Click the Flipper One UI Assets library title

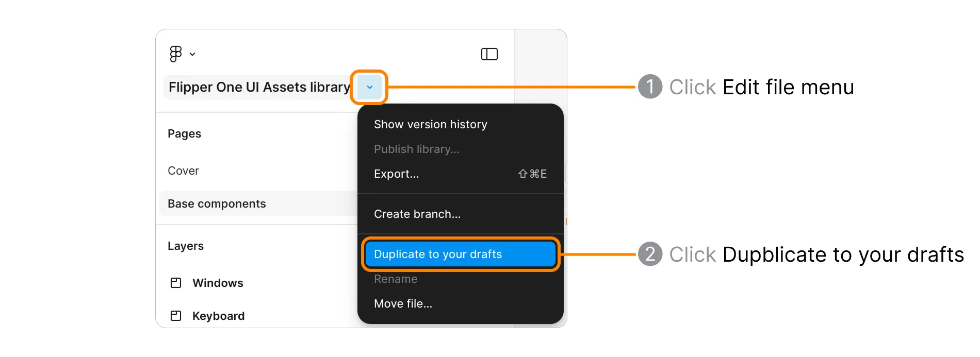[259, 87]
